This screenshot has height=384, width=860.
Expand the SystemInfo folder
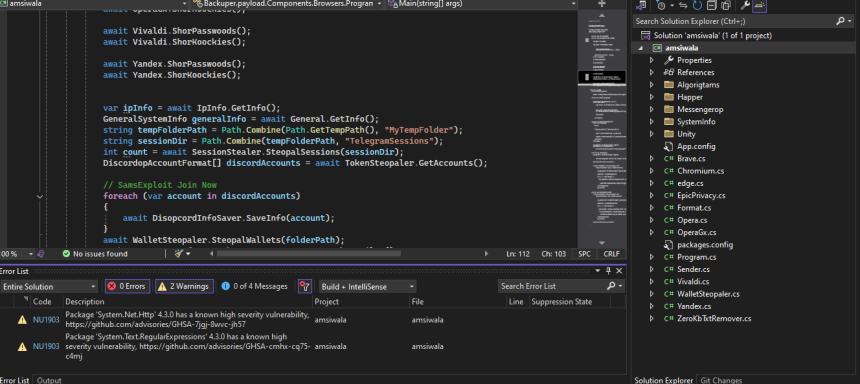[652, 122]
